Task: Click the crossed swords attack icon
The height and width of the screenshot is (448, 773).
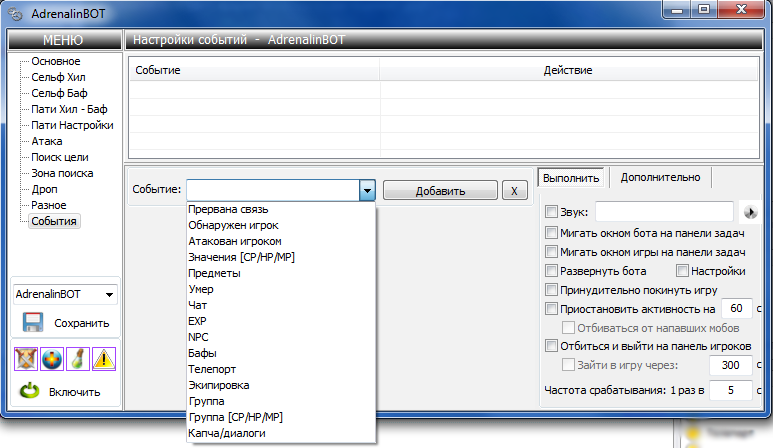Action: point(26,359)
